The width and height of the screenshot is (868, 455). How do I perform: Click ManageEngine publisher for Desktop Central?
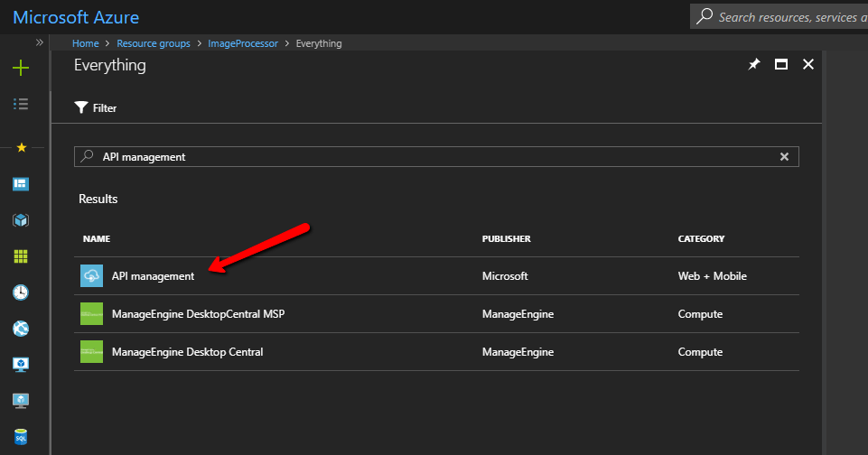click(518, 351)
